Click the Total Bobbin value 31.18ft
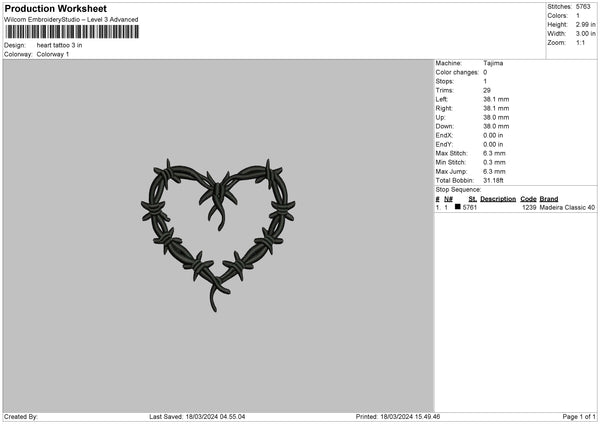The image size is (600, 424). point(495,180)
